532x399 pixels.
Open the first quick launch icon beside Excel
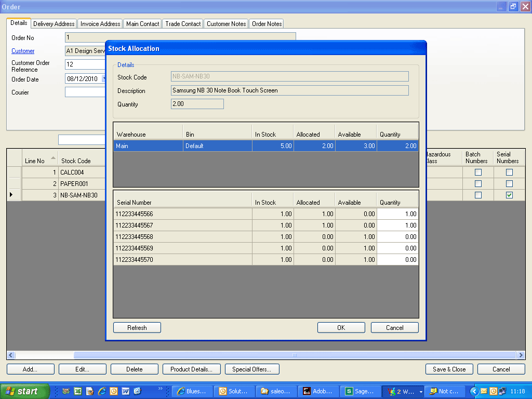pyautogui.click(x=66, y=391)
